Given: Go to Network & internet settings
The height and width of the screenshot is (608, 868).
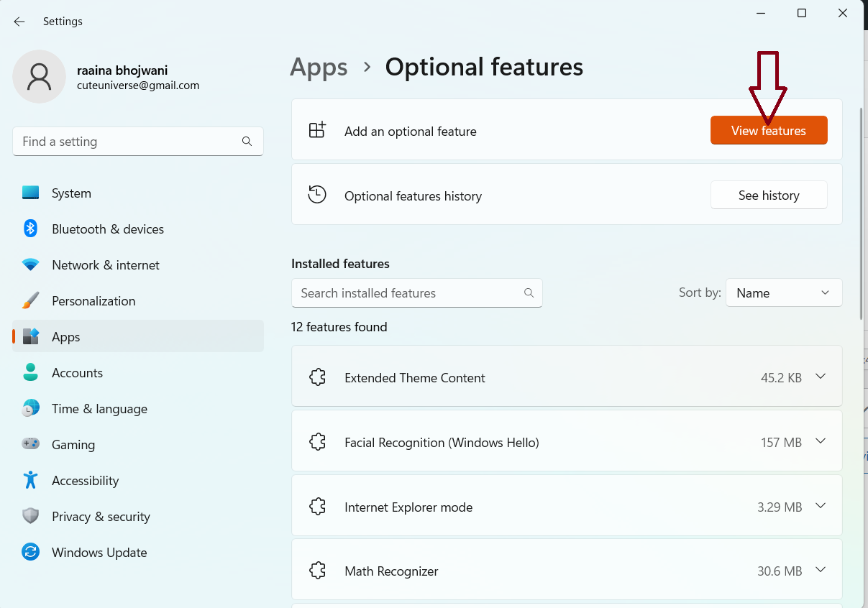Looking at the screenshot, I should 105,265.
